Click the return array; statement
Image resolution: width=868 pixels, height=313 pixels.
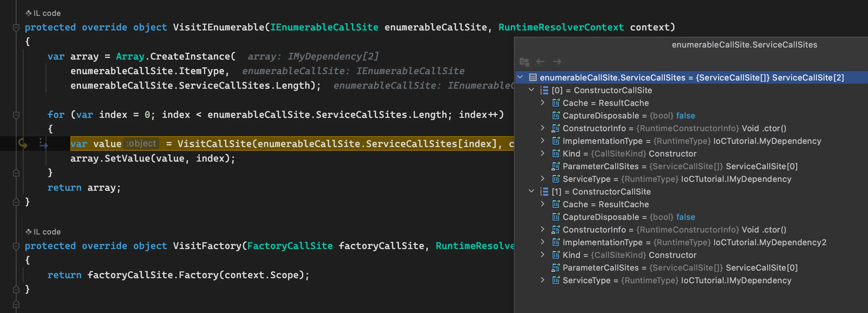click(x=84, y=188)
